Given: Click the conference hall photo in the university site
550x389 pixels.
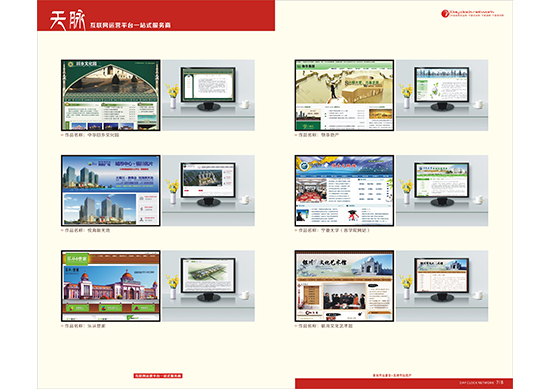Looking at the screenshot, I should pos(311,190).
